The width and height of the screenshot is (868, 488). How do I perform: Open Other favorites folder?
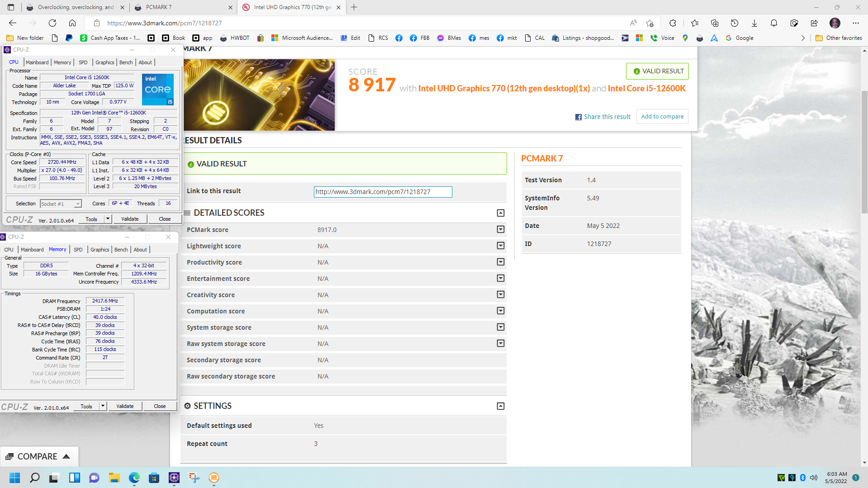839,38
